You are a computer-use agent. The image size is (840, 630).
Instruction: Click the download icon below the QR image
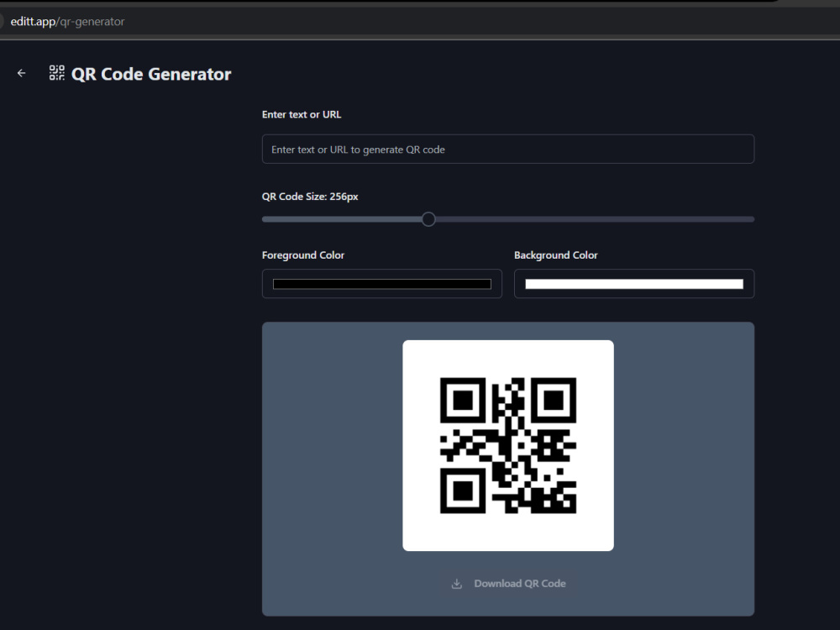pyautogui.click(x=456, y=584)
